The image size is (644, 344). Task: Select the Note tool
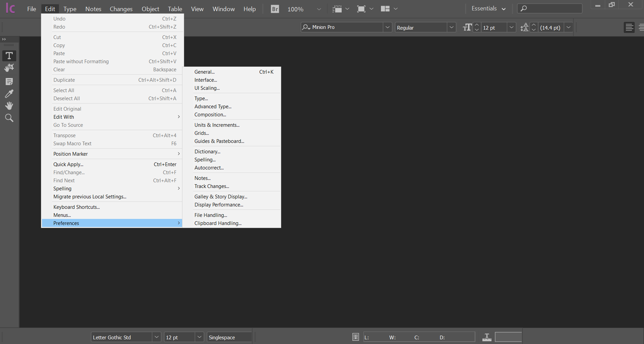coord(9,81)
